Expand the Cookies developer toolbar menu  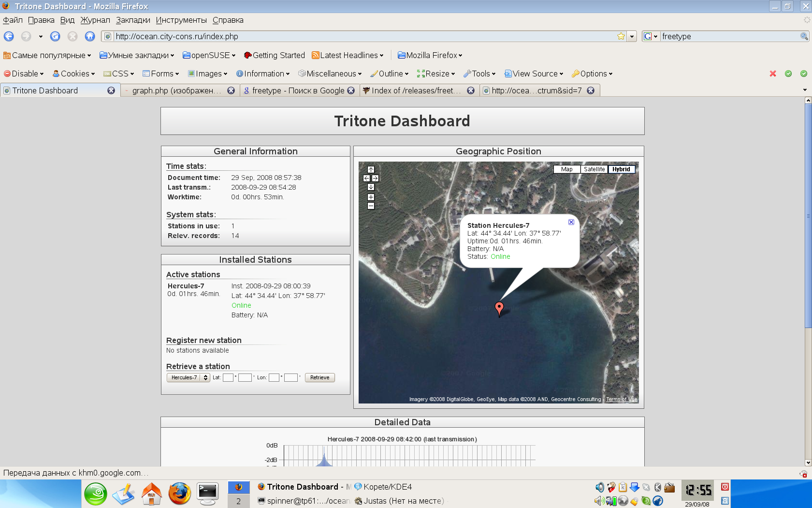coord(74,74)
